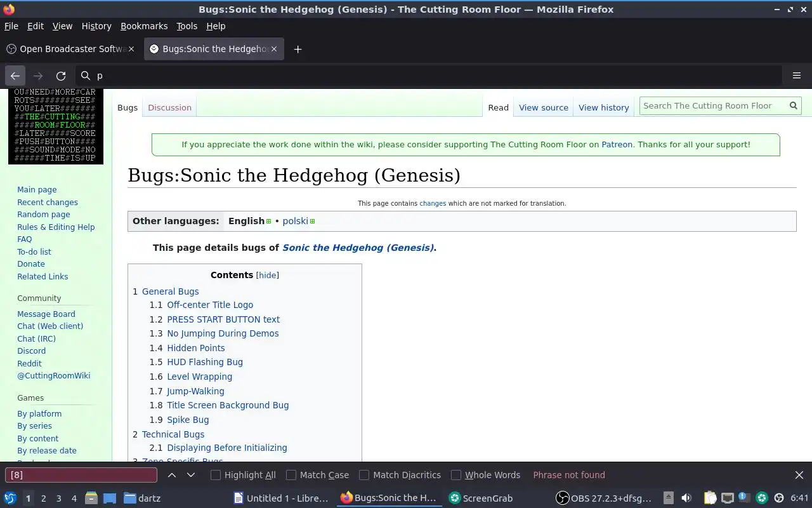
Task: Click the green ScreenGrab tray icon
Action: [762, 498]
